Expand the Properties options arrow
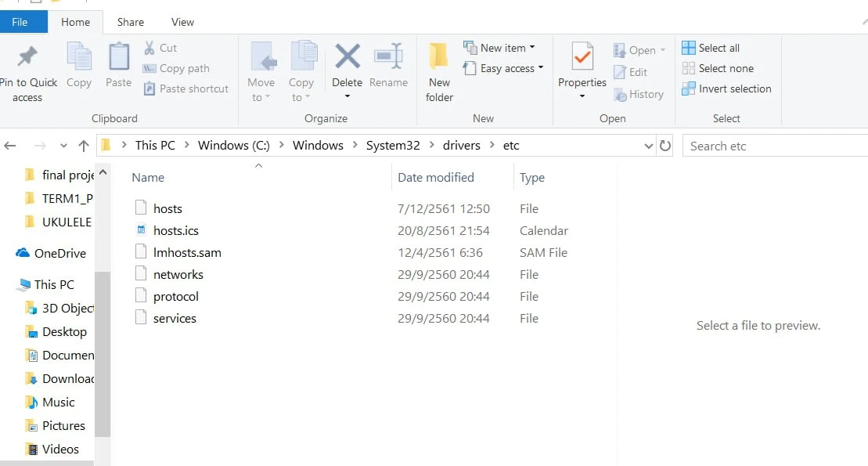The image size is (868, 466). 582,96
